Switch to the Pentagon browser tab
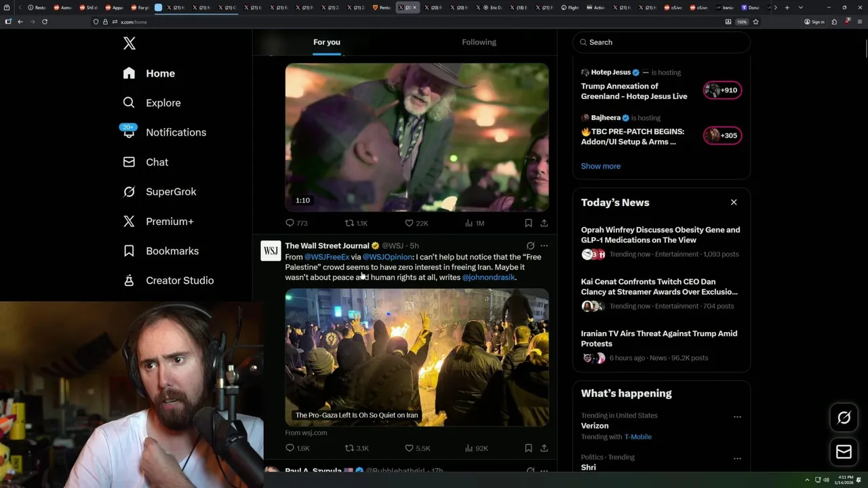This screenshot has height=488, width=868. pyautogui.click(x=382, y=7)
